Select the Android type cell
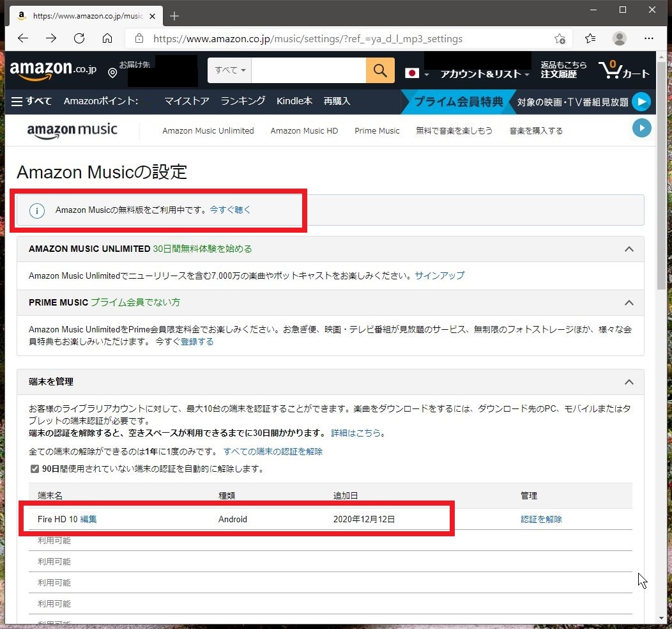This screenshot has height=629, width=672. tap(233, 519)
